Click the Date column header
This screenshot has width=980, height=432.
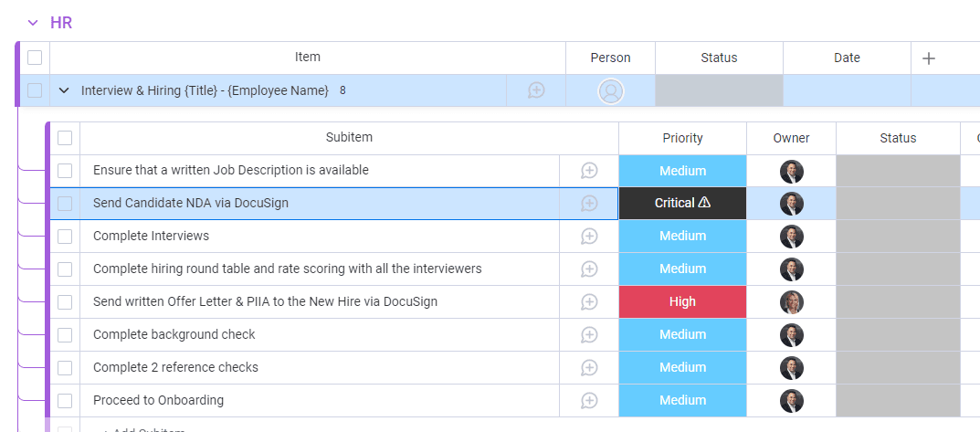pos(847,58)
